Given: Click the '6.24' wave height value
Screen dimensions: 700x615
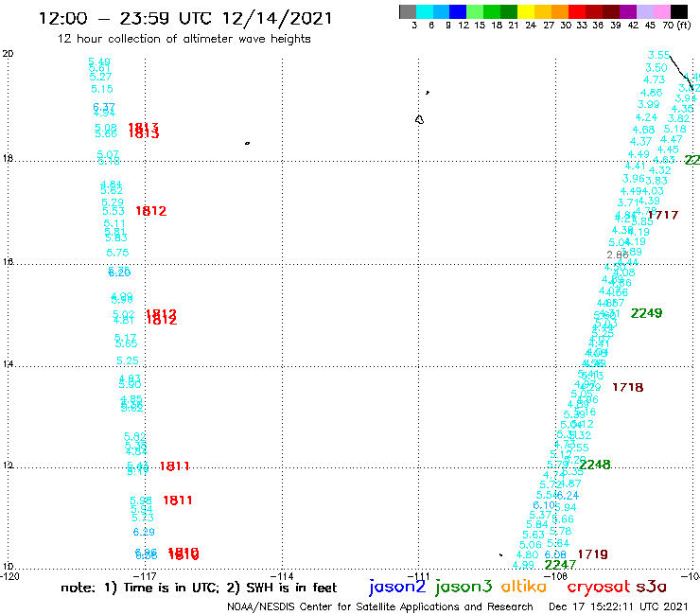Looking at the screenshot, I should pos(568,496).
